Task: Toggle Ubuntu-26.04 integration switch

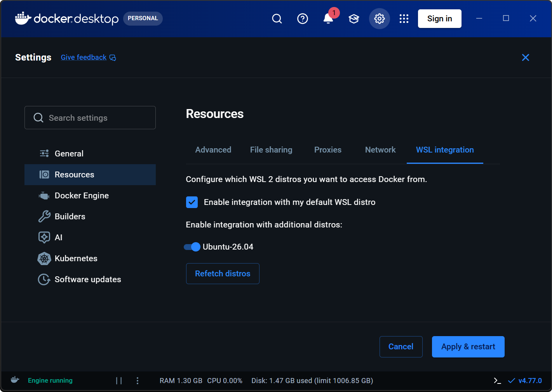Action: [192, 247]
